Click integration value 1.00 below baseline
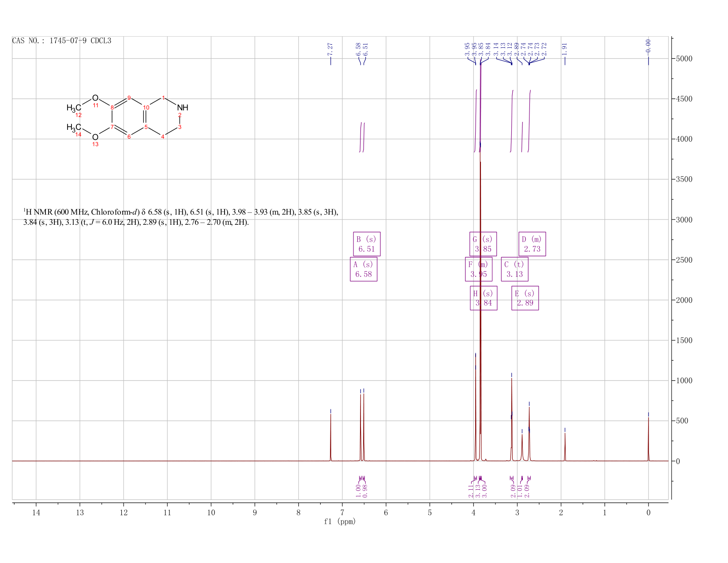This screenshot has width=728, height=563. pos(358,491)
